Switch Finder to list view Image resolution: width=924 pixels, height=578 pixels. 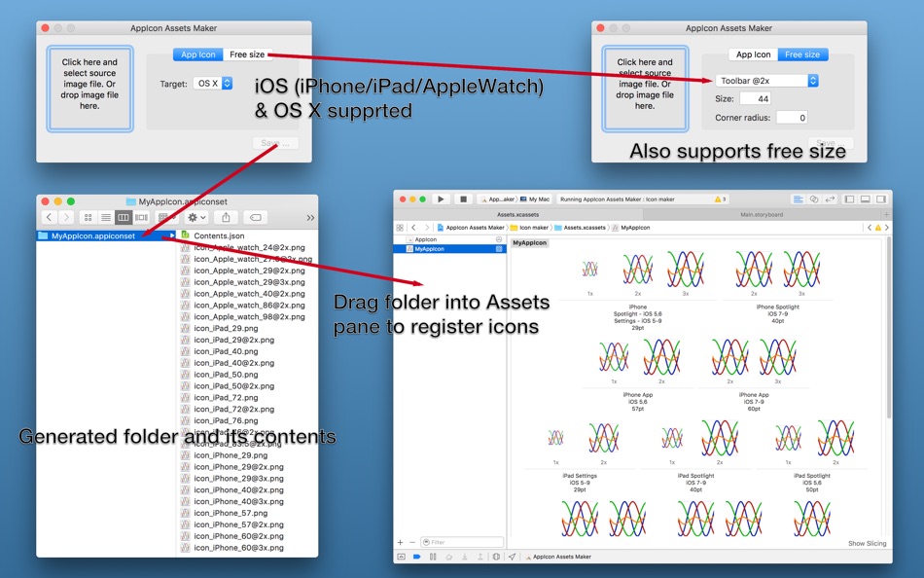pyautogui.click(x=106, y=218)
